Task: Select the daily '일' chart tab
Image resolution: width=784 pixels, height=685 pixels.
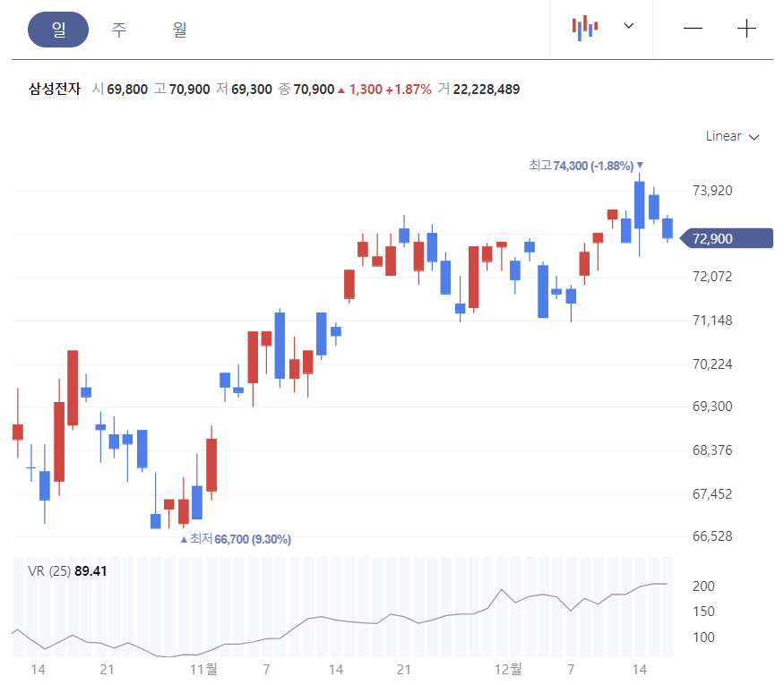Action: tap(58, 30)
